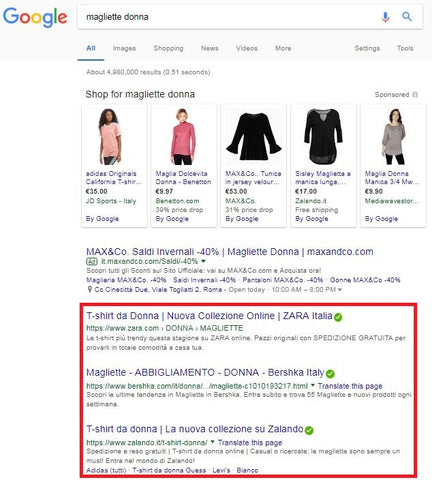Click the green checkmark beside the ZARA Italia result
This screenshot has height=480, width=432.
tap(338, 317)
